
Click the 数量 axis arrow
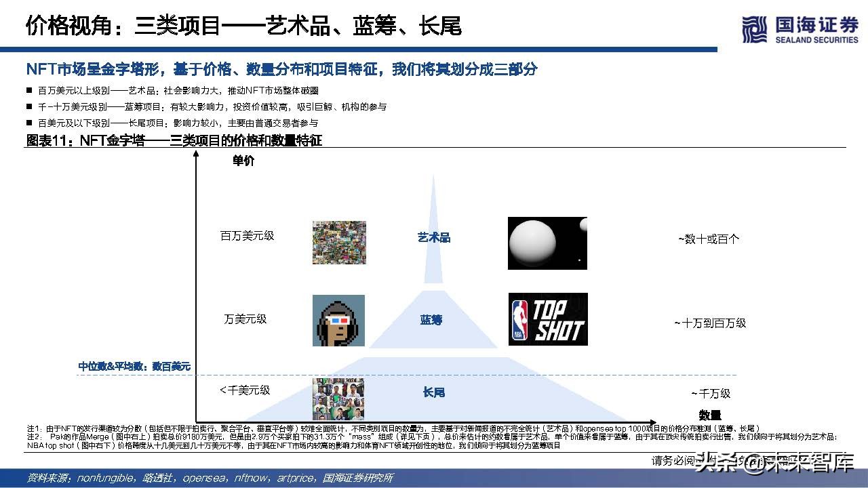tap(654, 420)
